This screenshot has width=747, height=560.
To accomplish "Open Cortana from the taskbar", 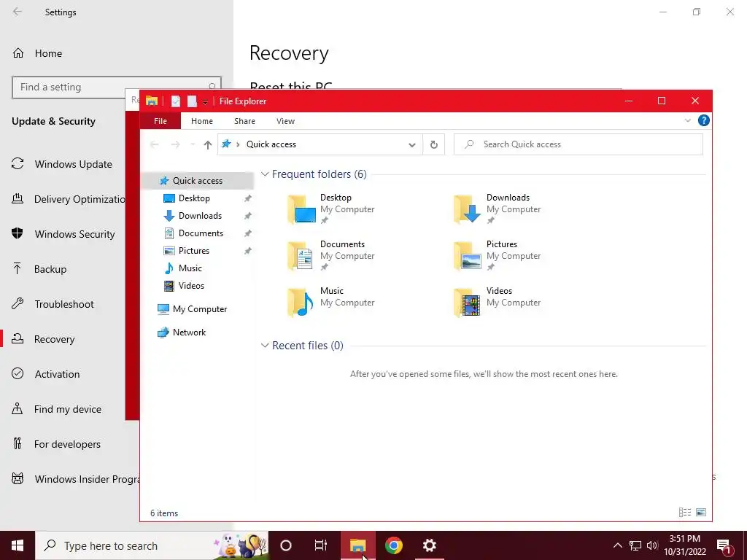I will (286, 545).
